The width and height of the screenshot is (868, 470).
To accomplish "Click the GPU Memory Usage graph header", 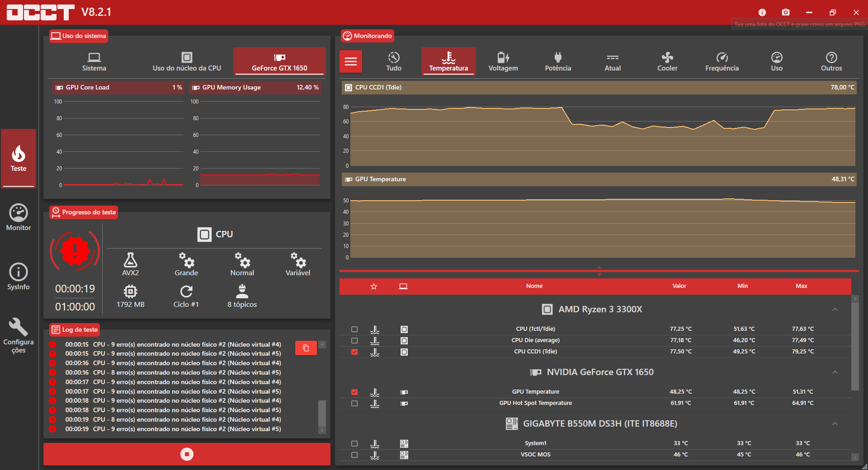I will click(255, 88).
